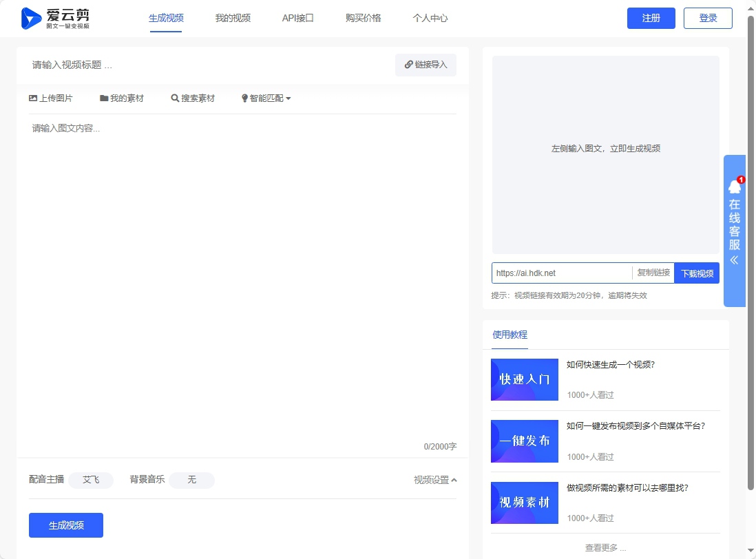756x559 pixels.
Task: Open the 配音主播 艾飞 selector
Action: [91, 480]
